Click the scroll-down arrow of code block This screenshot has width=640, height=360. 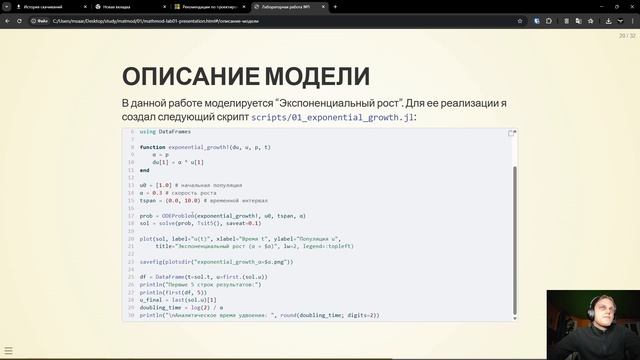[x=515, y=318]
